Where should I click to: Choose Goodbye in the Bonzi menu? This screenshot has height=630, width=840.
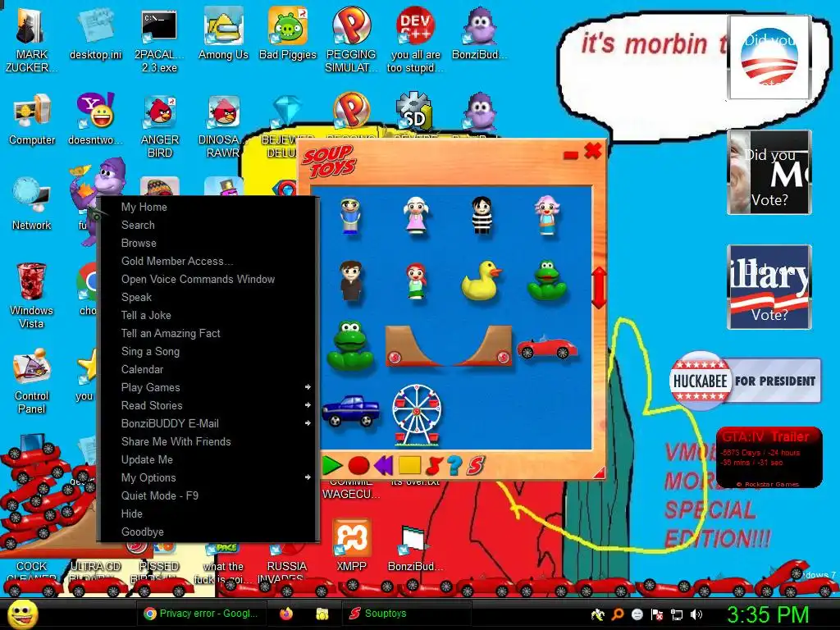(143, 532)
